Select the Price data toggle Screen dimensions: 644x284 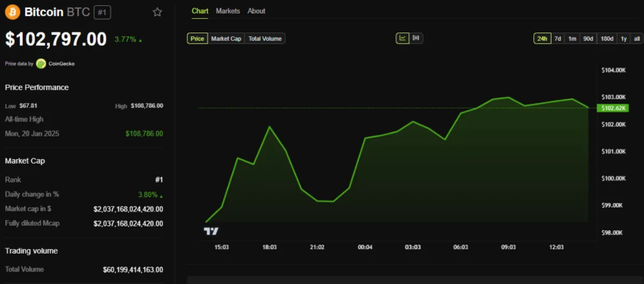[x=197, y=39]
